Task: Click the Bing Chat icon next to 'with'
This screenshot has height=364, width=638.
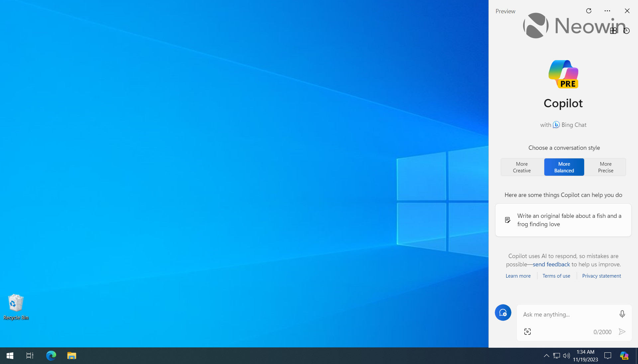Action: tap(556, 125)
